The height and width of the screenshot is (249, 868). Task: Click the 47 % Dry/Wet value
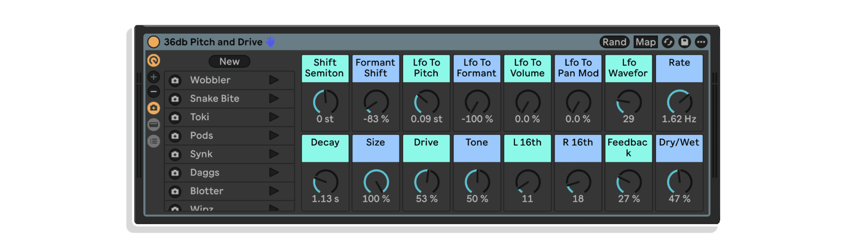pyautogui.click(x=679, y=199)
